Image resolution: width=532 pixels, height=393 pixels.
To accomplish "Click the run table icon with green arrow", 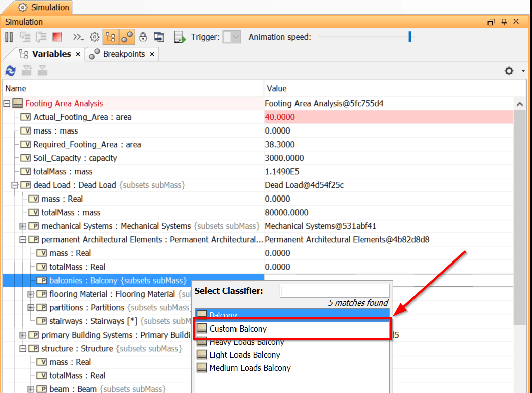I will 180,37.
